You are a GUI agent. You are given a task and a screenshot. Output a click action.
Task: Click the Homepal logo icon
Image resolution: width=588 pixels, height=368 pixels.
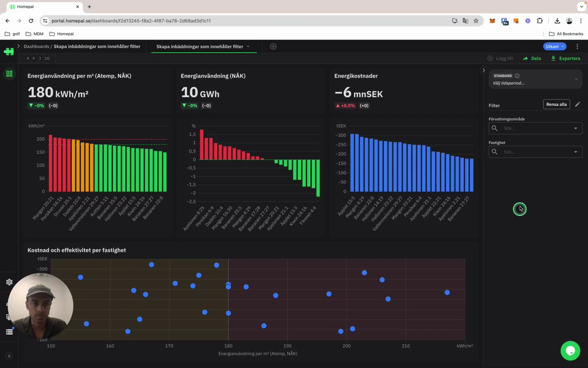click(9, 52)
